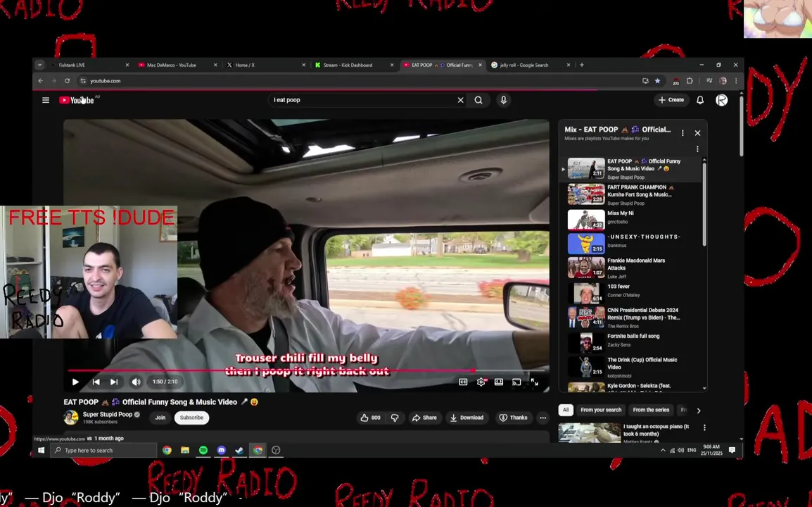Open the Chrome extensions puzzle icon
Viewport: 812px width, 507px height.
click(x=690, y=81)
